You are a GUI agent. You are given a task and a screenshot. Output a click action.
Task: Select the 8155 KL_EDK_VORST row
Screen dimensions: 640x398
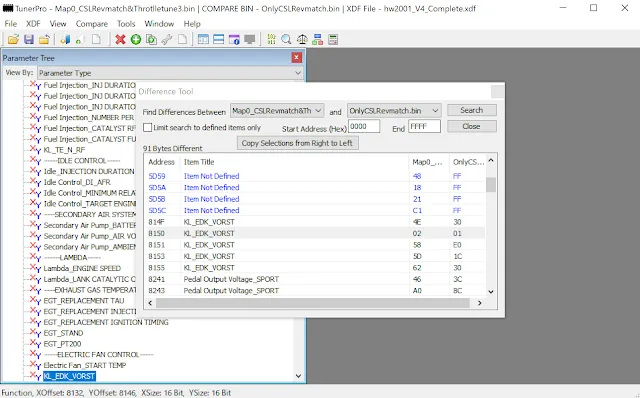pyautogui.click(x=314, y=267)
